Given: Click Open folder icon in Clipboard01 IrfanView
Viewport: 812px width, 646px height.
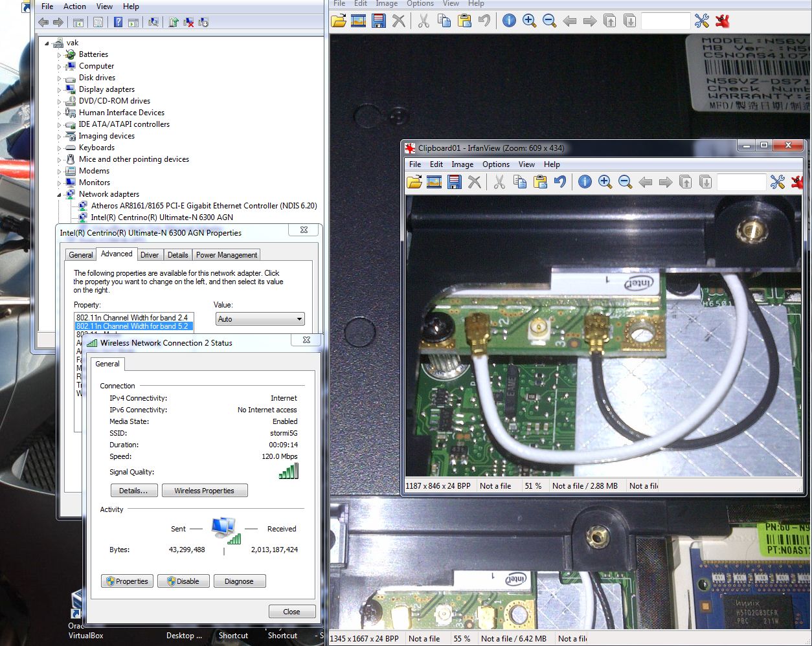Looking at the screenshot, I should [414, 182].
